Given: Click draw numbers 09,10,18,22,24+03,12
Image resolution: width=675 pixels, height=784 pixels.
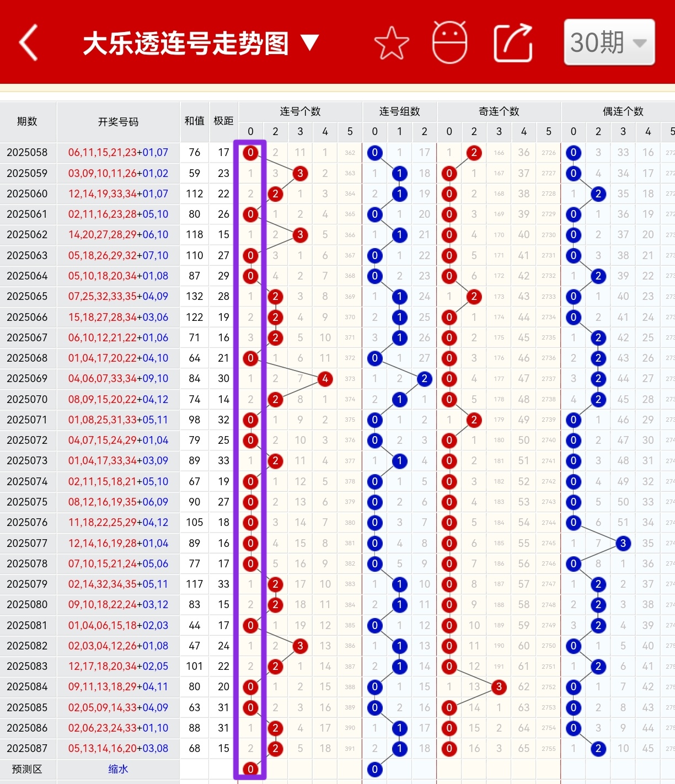Looking at the screenshot, I should [118, 604].
